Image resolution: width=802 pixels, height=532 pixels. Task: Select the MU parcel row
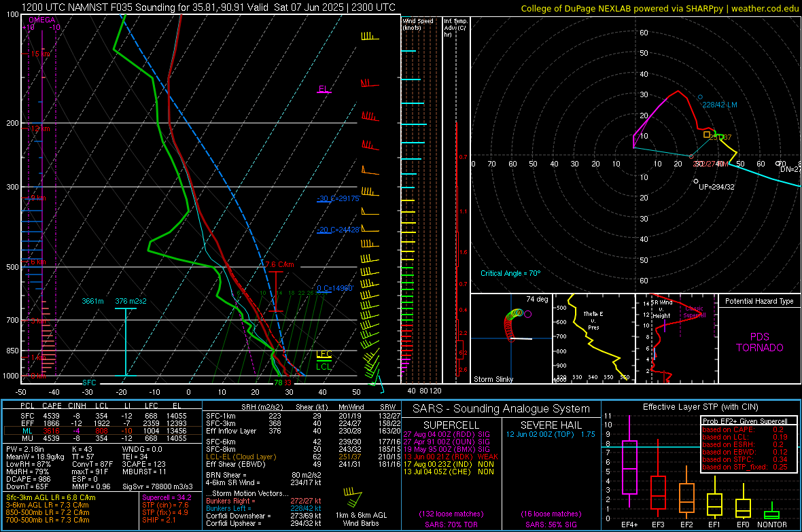[103, 438]
